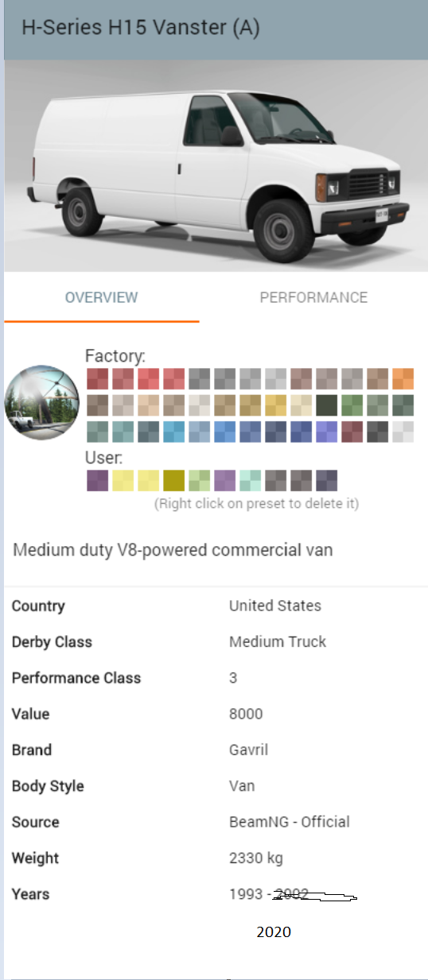Screen dimensions: 428x980
Task: Select the last dark slate user preset
Action: click(x=326, y=480)
